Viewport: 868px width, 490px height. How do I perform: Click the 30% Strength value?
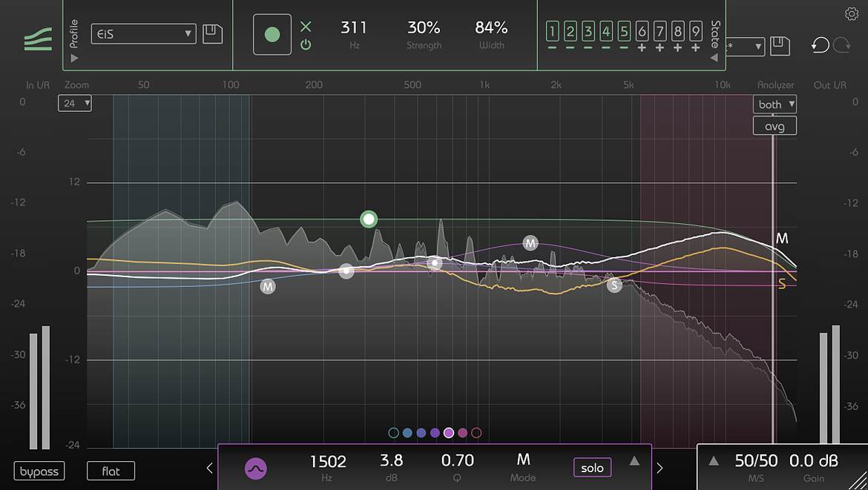pyautogui.click(x=424, y=27)
